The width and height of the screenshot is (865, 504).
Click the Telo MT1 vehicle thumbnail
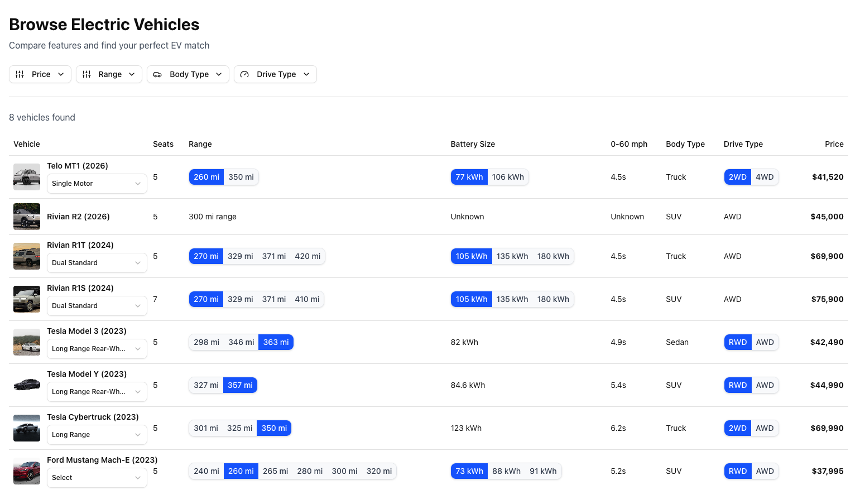27,177
